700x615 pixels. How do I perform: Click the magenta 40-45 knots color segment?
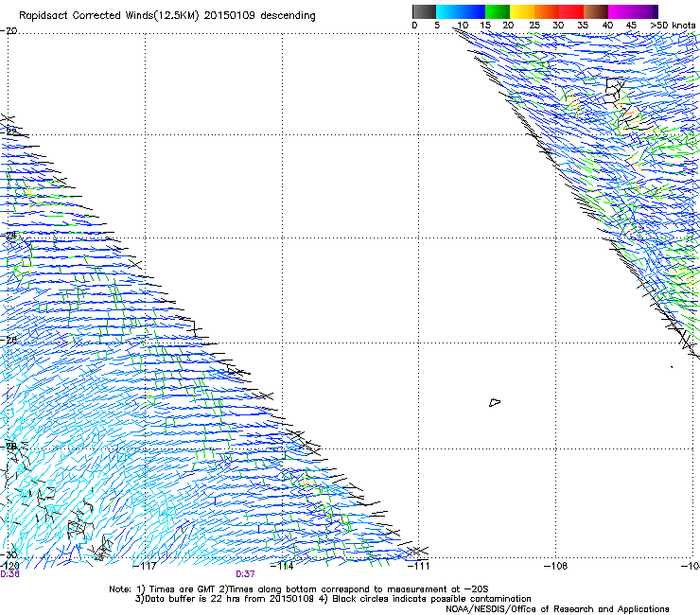[621, 11]
